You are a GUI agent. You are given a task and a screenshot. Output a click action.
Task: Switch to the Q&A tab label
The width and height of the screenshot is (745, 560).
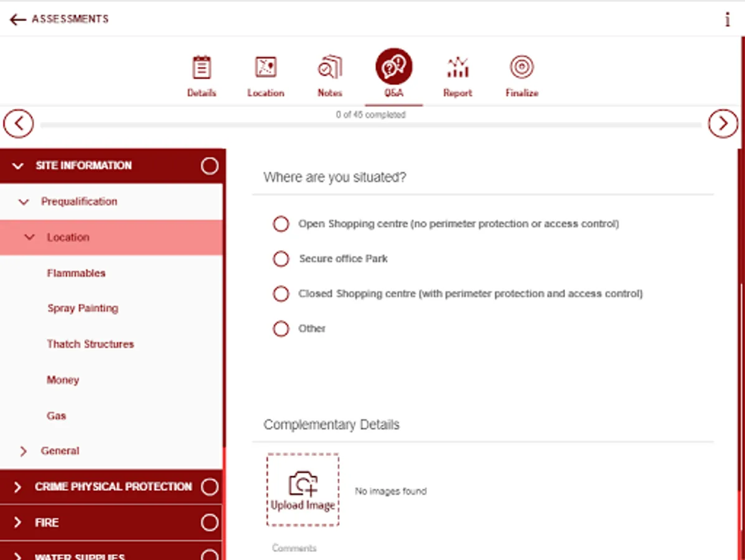[394, 93]
